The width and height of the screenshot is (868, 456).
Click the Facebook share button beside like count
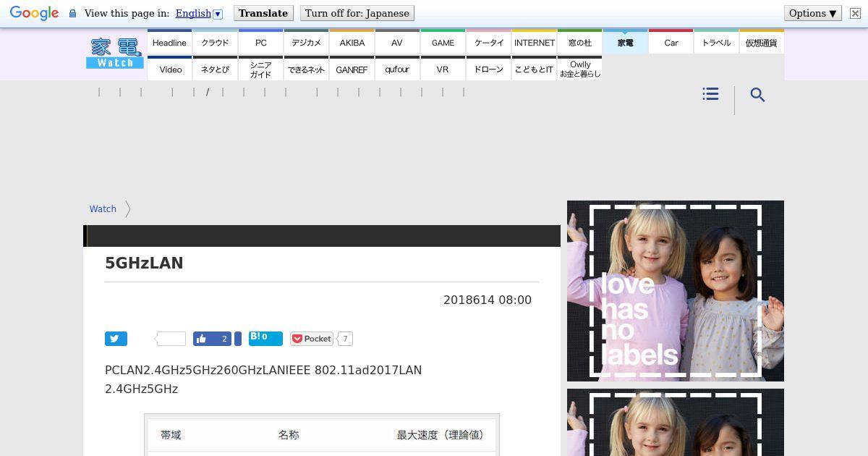coord(238,339)
